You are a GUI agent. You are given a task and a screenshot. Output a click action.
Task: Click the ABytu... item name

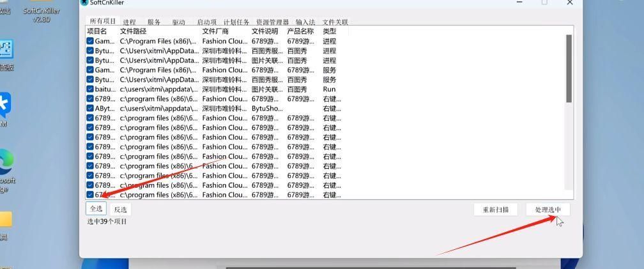click(105, 109)
